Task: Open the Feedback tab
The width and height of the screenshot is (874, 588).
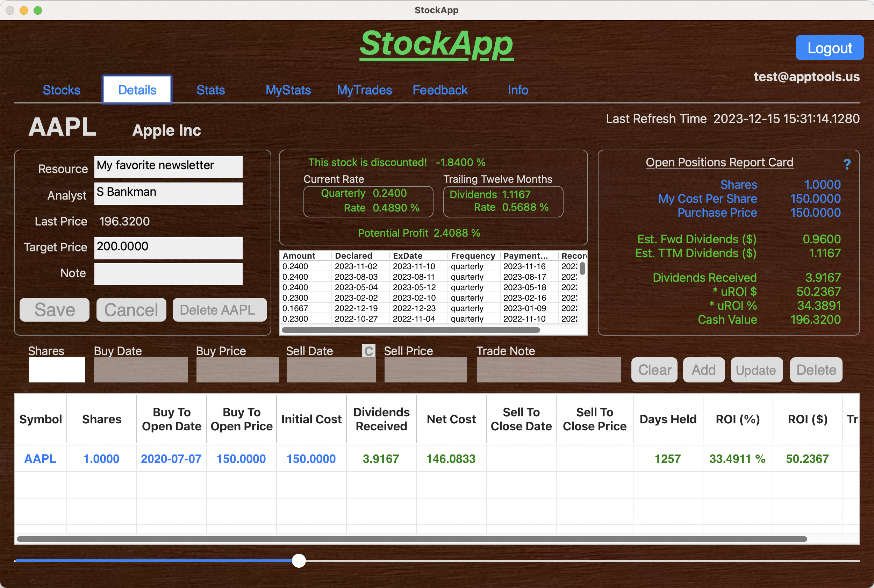Action: pos(440,90)
